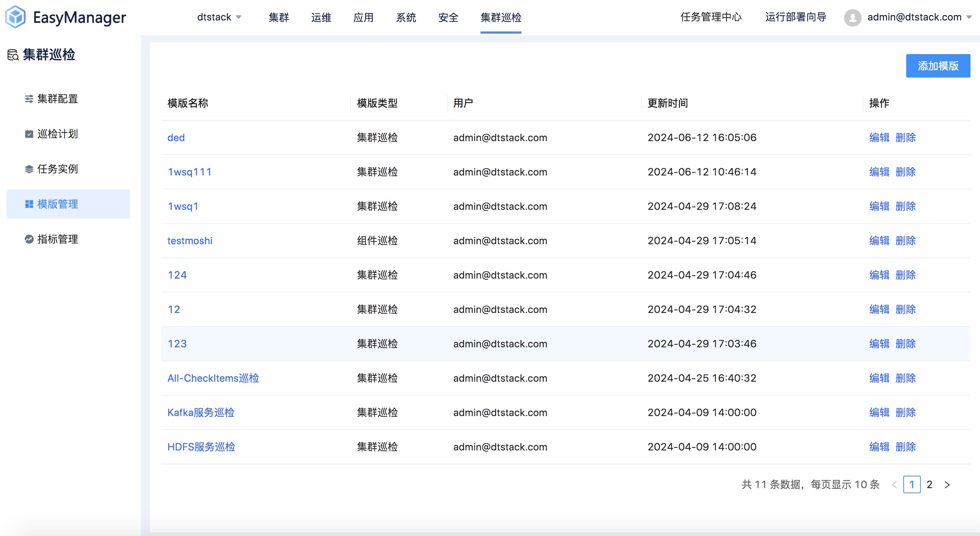Open the 运维 top menu
This screenshot has height=536, width=980.
(321, 17)
